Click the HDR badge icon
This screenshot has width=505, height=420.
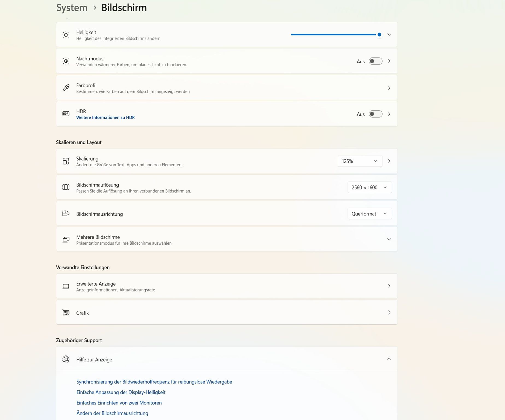(x=66, y=114)
